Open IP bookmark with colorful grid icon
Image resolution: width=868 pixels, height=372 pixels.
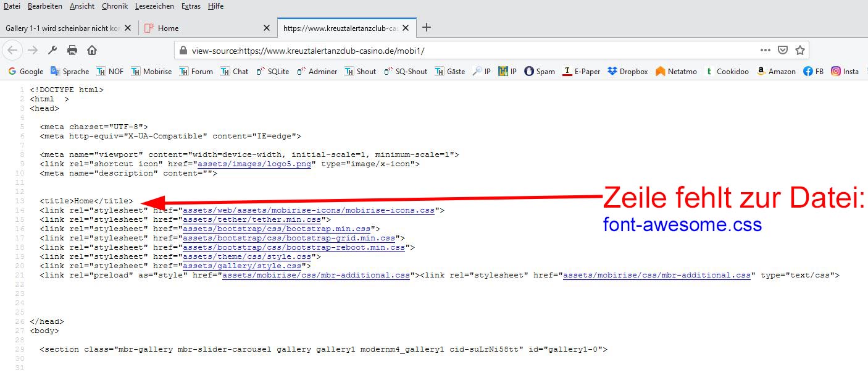coord(507,71)
